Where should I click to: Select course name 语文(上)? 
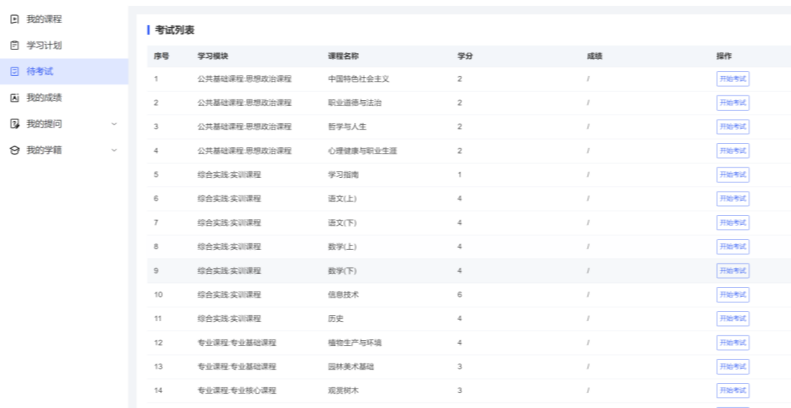[343, 199]
